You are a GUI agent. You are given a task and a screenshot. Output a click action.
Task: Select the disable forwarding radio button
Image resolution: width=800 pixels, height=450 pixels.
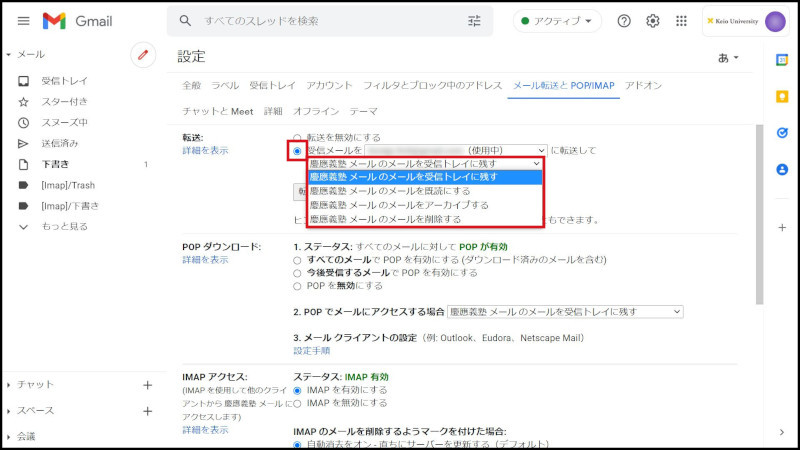[x=297, y=137]
